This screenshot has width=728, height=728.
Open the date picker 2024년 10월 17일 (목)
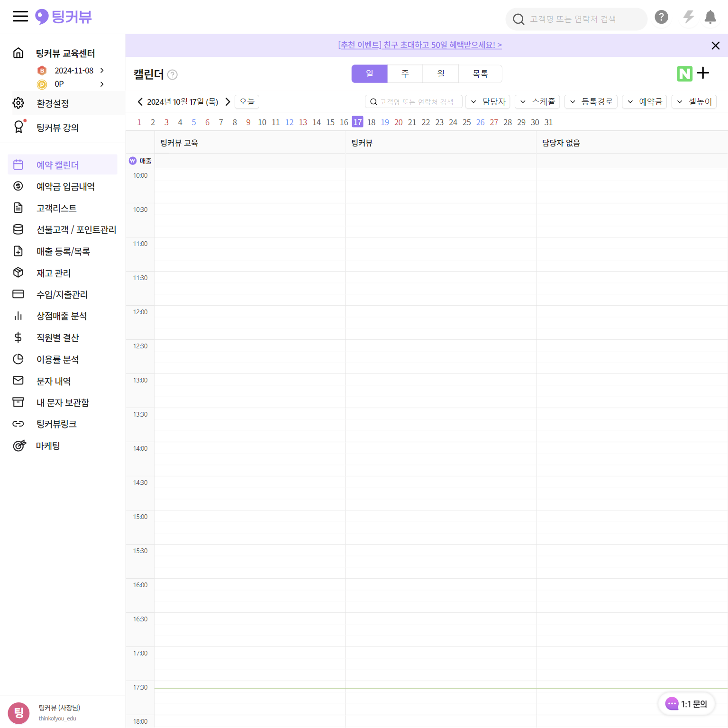click(182, 102)
